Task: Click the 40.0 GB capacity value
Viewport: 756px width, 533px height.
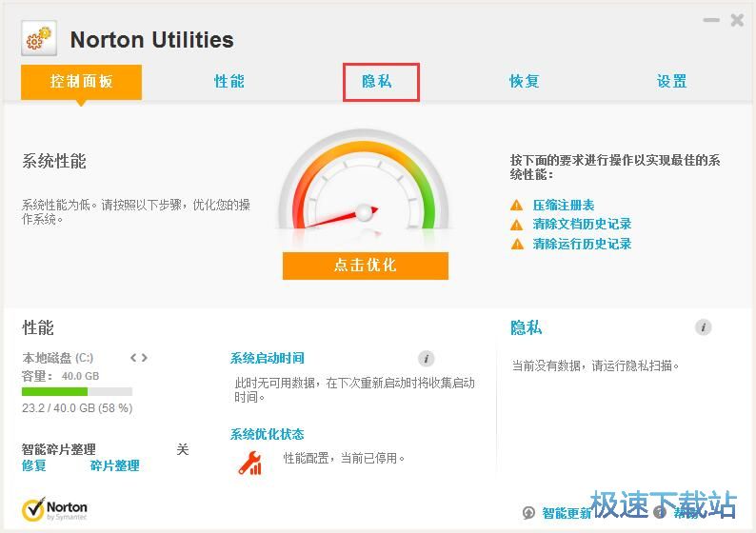Action: [81, 376]
